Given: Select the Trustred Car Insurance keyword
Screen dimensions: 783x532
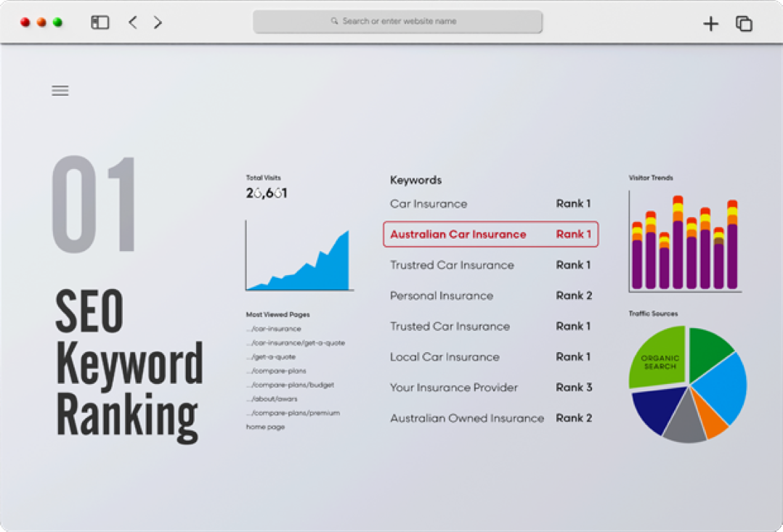Looking at the screenshot, I should [x=452, y=265].
